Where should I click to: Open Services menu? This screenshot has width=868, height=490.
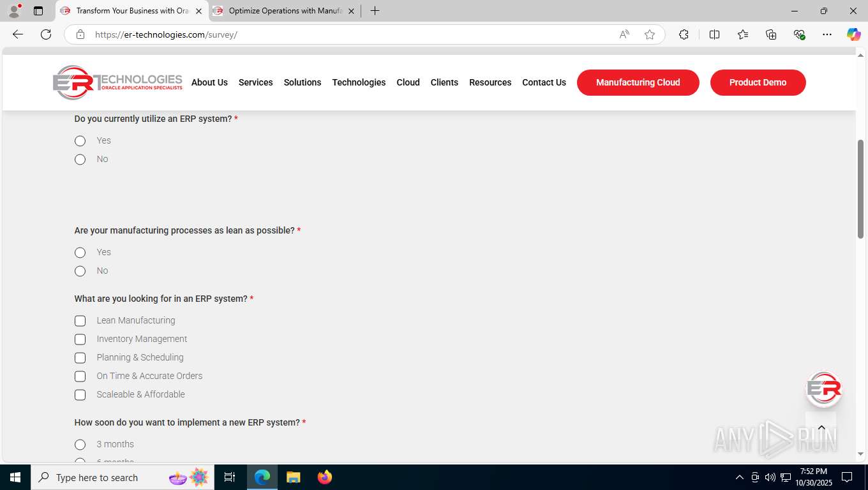click(255, 82)
